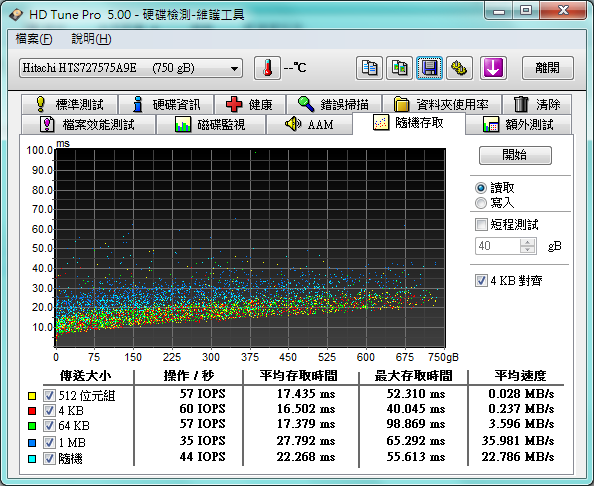The height and width of the screenshot is (486, 594).
Task: Open the AAM tab
Action: [x=309, y=124]
